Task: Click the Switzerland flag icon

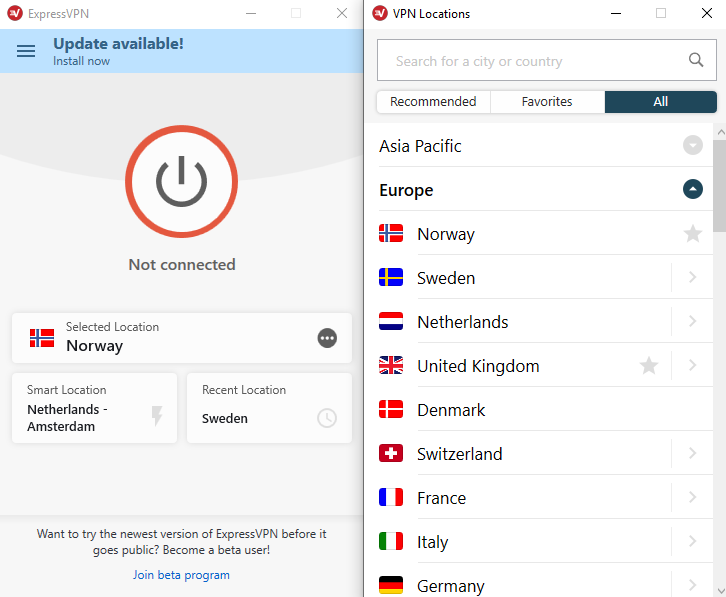Action: point(391,453)
